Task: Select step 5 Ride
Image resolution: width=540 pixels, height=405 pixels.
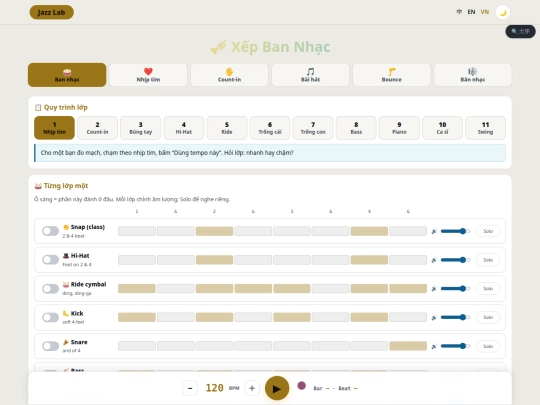Action: 227,128
